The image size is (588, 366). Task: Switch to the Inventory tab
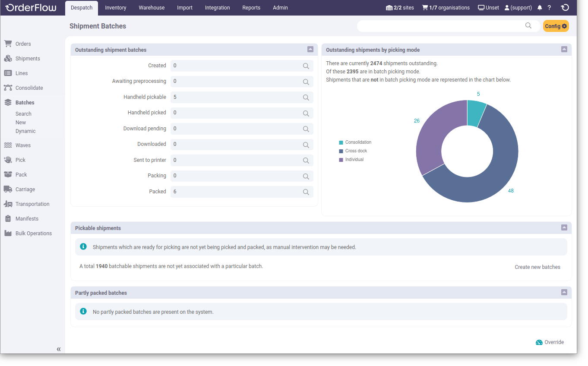[x=115, y=7]
